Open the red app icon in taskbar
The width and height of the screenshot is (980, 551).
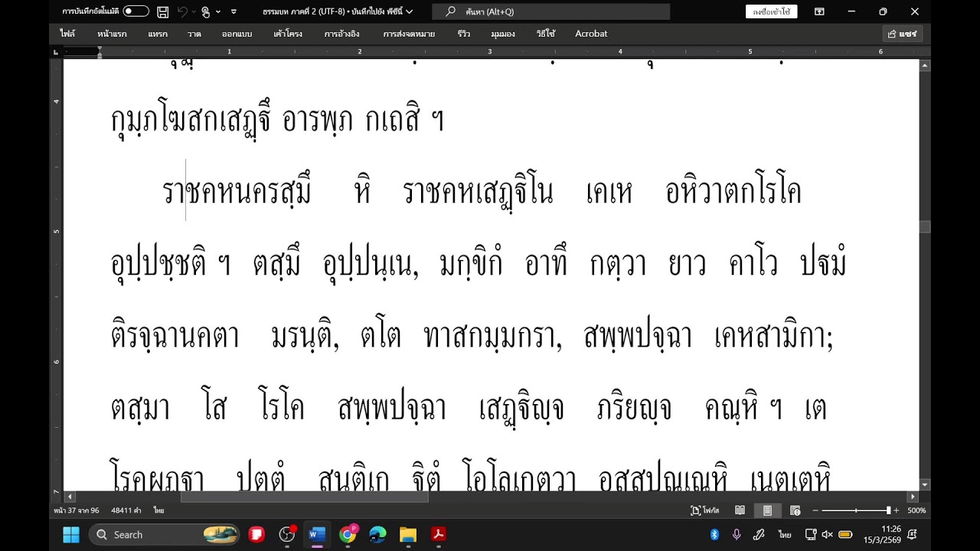click(256, 534)
